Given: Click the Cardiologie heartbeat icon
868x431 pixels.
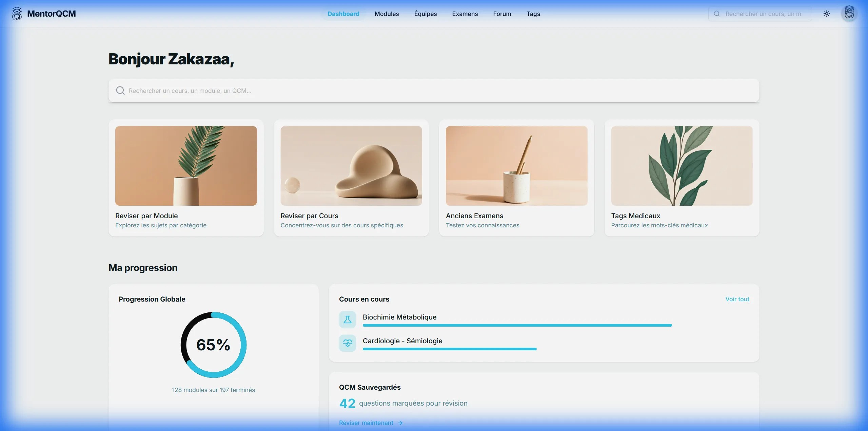Looking at the screenshot, I should 348,343.
